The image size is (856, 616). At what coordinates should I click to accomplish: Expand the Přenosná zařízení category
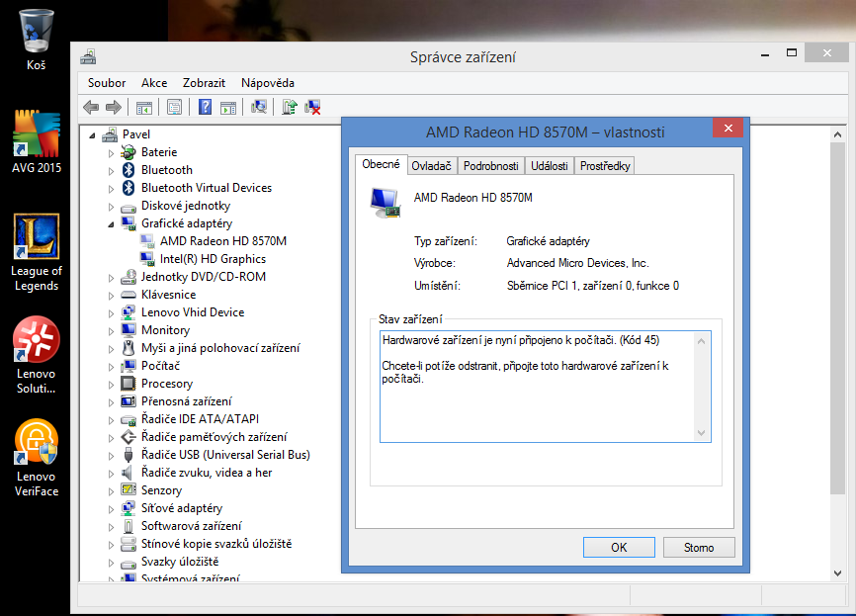click(x=111, y=401)
